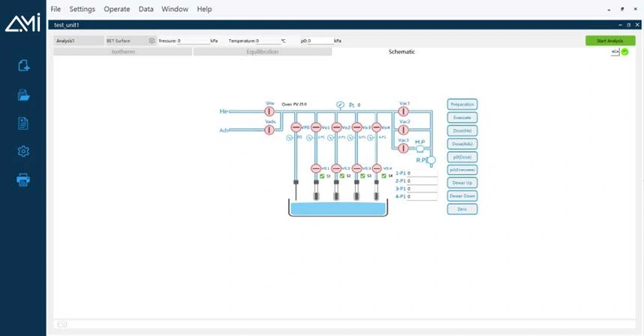Image resolution: width=644 pixels, height=336 pixels.
Task: Click the VP0 valve symbol
Action: (296, 128)
